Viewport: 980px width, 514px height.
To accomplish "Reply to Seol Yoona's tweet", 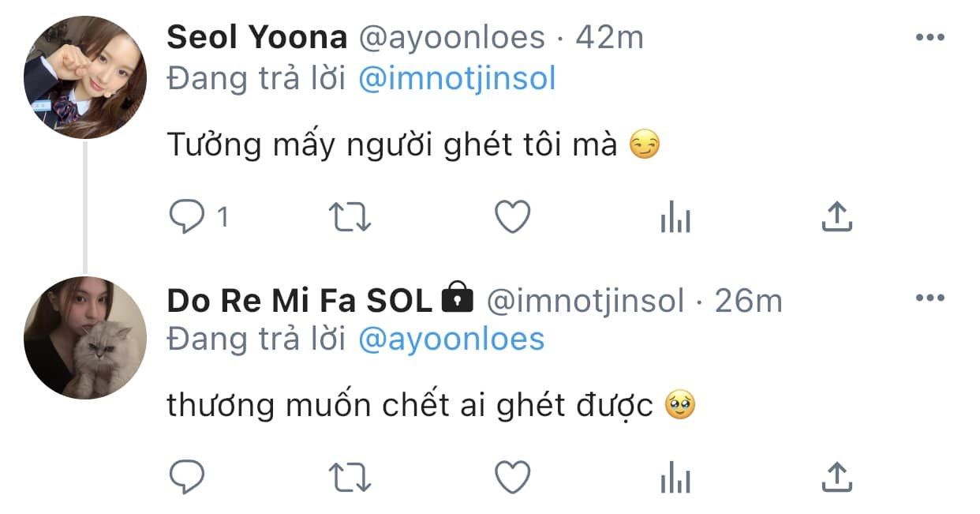I will (187, 217).
